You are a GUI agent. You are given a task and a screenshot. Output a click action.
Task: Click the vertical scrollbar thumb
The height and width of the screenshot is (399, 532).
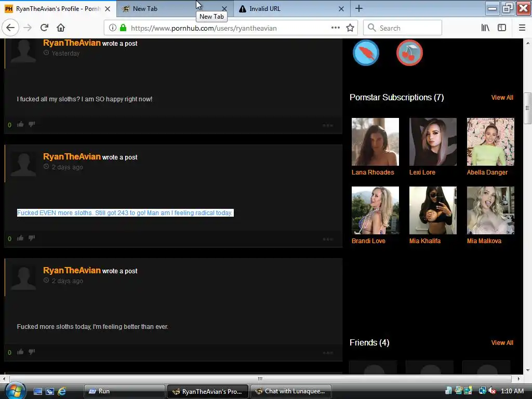coord(527,108)
